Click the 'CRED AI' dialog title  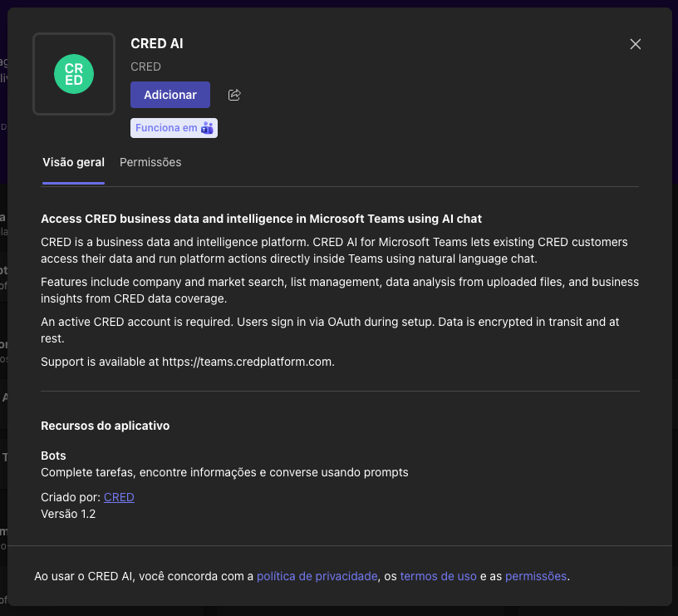(156, 43)
